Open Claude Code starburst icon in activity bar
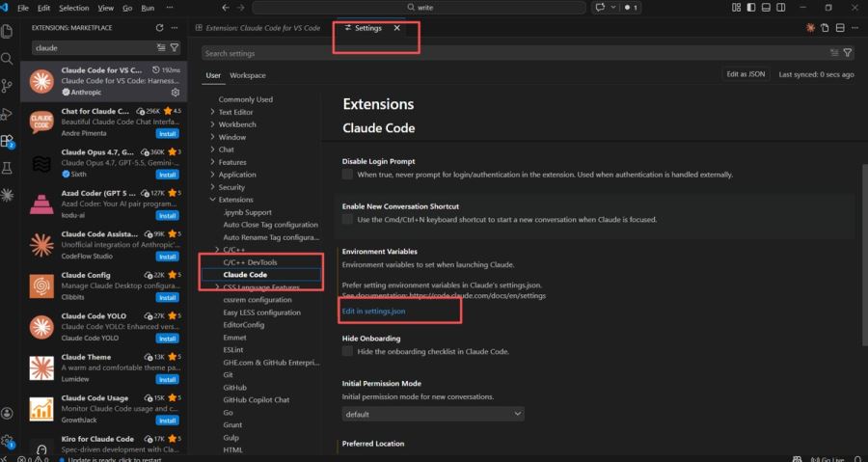 click(x=7, y=195)
